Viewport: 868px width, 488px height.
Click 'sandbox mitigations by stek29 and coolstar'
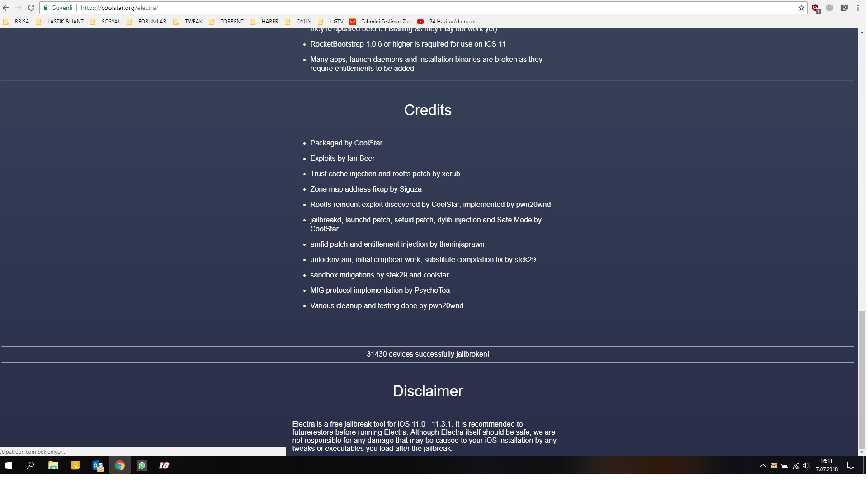click(x=379, y=275)
